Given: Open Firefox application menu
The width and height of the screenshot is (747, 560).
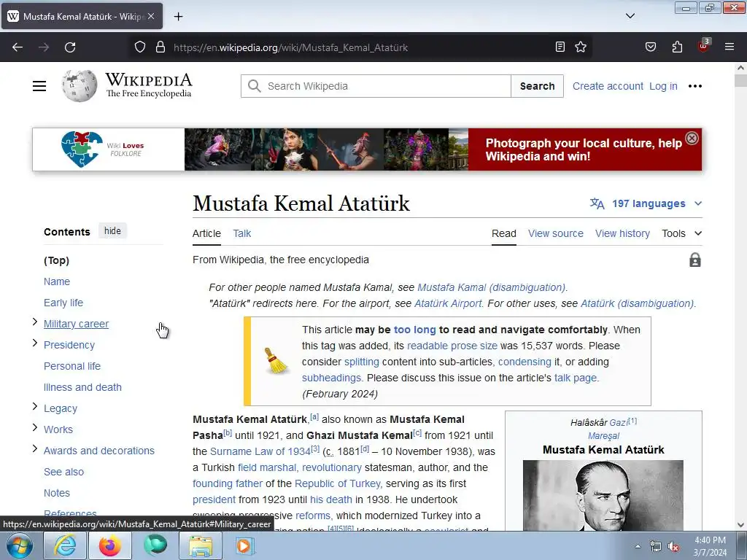Looking at the screenshot, I should [729, 47].
